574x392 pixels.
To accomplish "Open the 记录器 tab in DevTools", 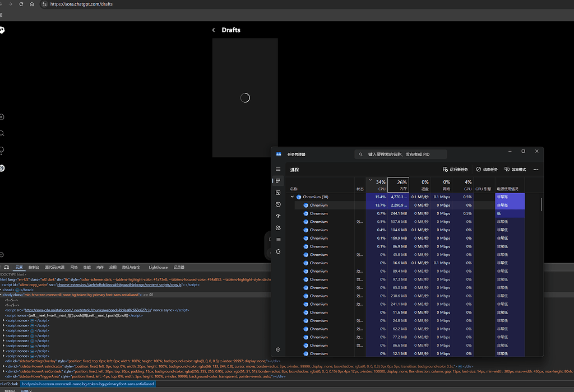I will [x=179, y=267].
